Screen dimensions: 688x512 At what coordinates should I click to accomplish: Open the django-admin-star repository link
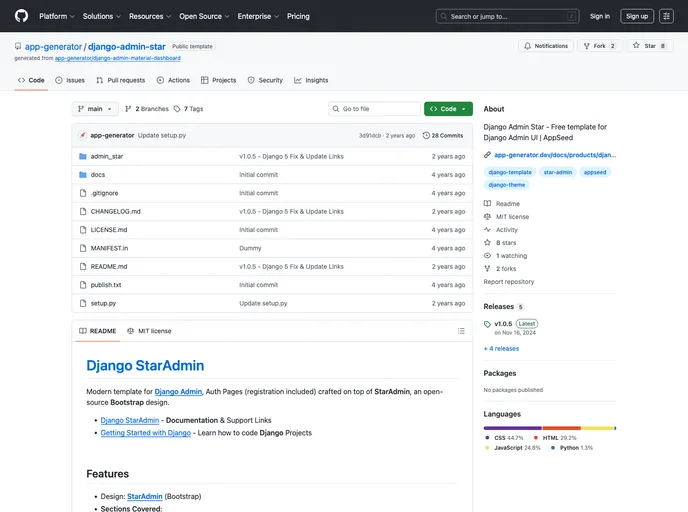(126, 47)
